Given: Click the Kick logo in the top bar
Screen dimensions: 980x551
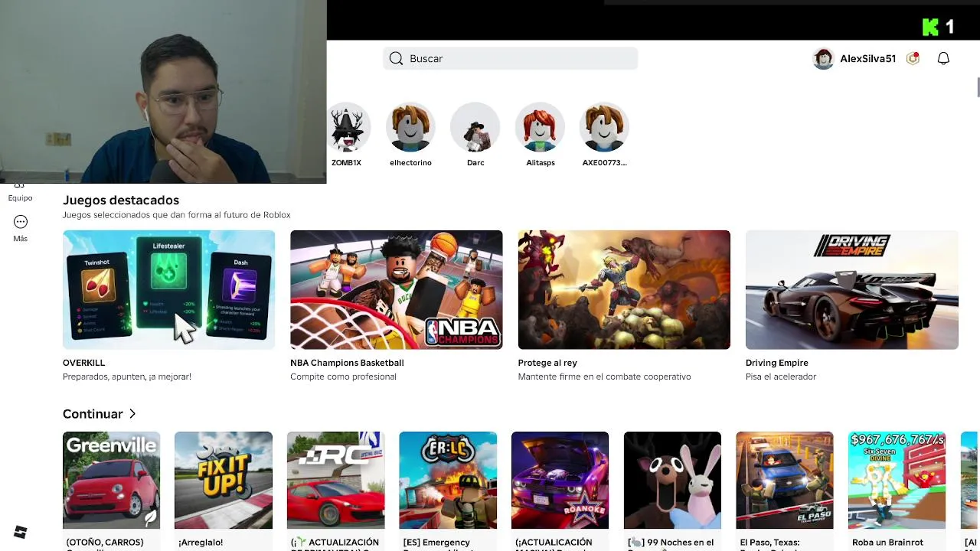Looking at the screenshot, I should point(930,28).
